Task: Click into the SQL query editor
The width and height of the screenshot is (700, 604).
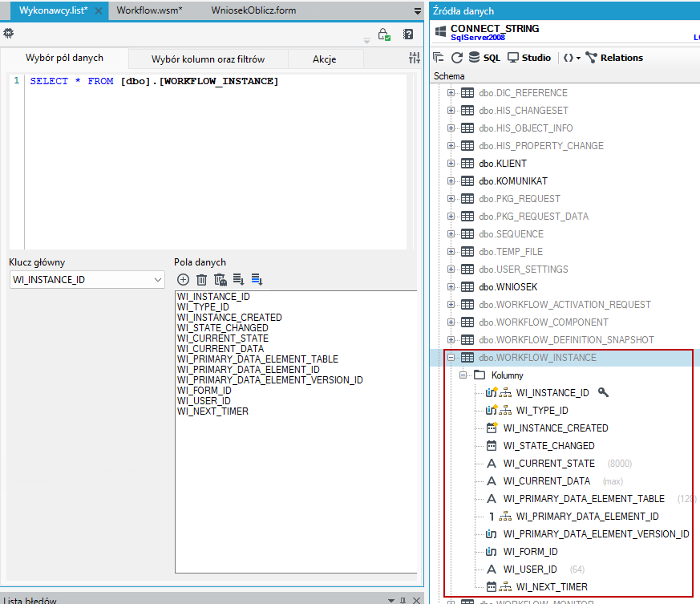Action: pos(215,162)
